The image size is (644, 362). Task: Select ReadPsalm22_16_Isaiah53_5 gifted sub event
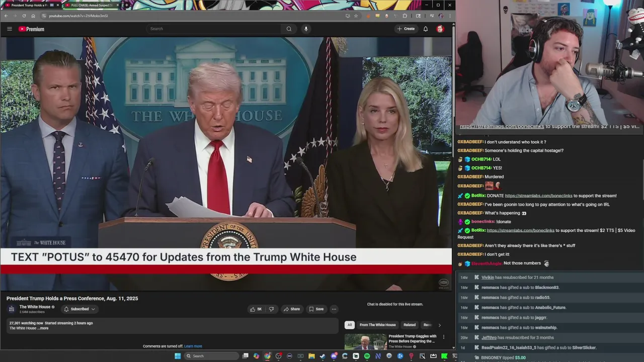click(550, 348)
